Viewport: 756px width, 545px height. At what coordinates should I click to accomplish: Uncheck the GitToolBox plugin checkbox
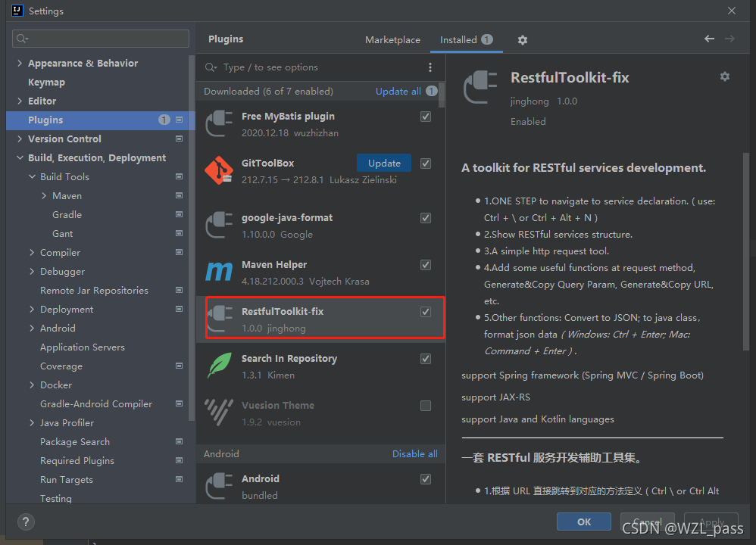pyautogui.click(x=426, y=163)
